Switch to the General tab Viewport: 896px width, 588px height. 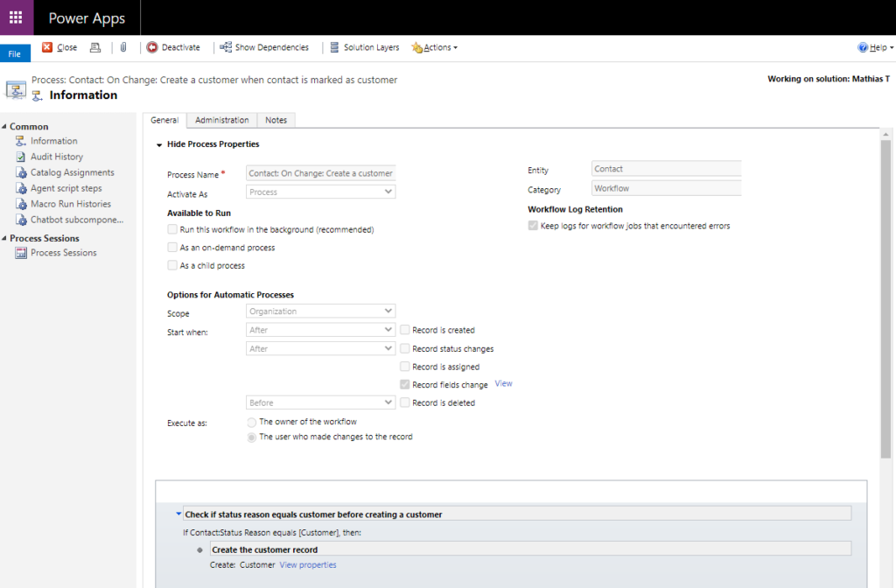pos(164,120)
